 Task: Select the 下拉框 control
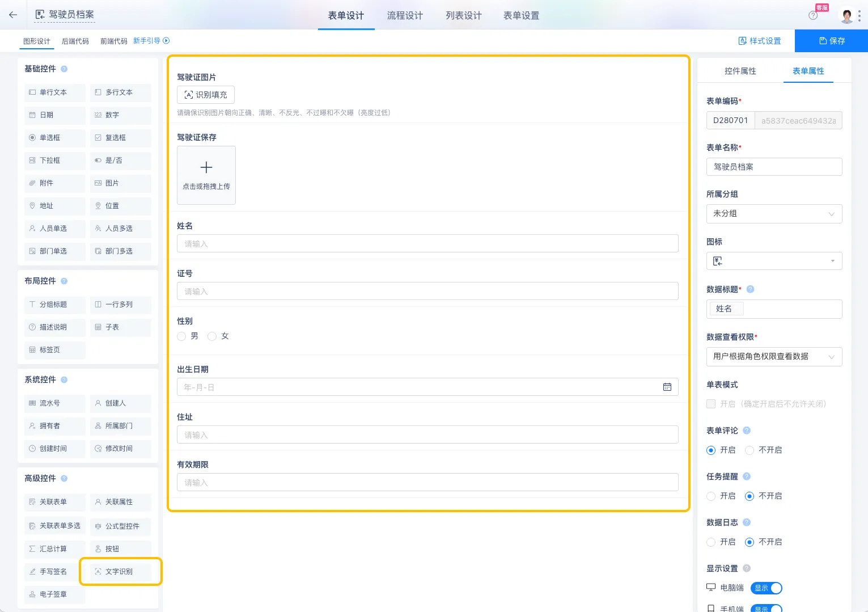point(54,161)
